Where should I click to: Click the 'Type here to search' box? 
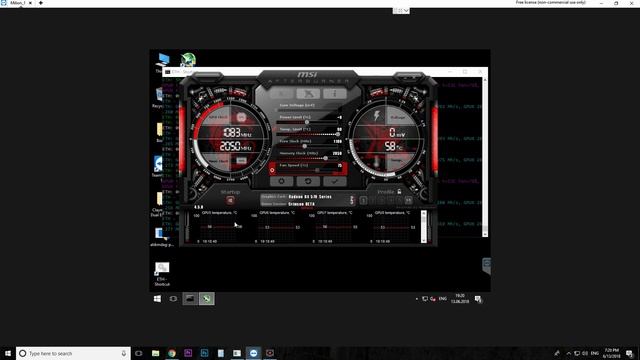pos(73,353)
